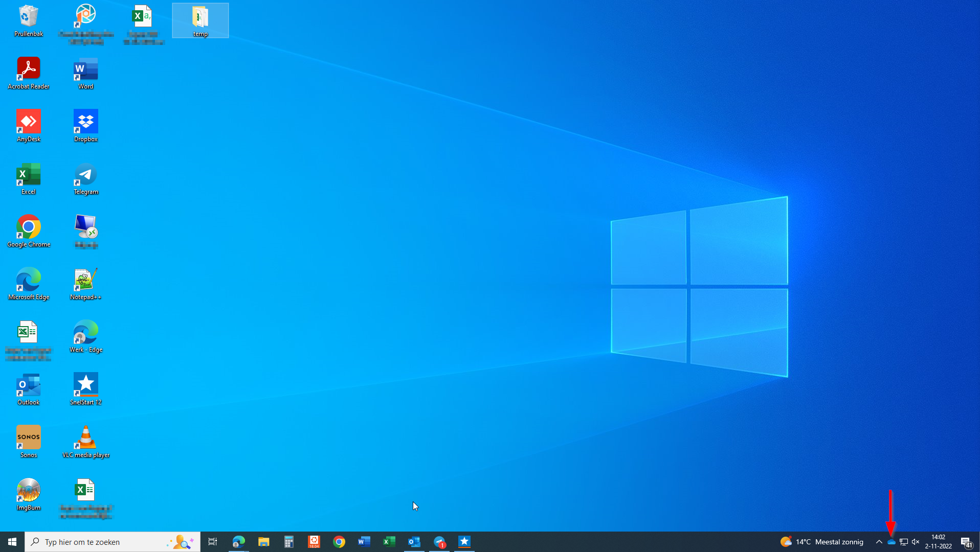The image size is (980, 552).
Task: Switch to SnelStart on the taskbar
Action: tap(464, 542)
